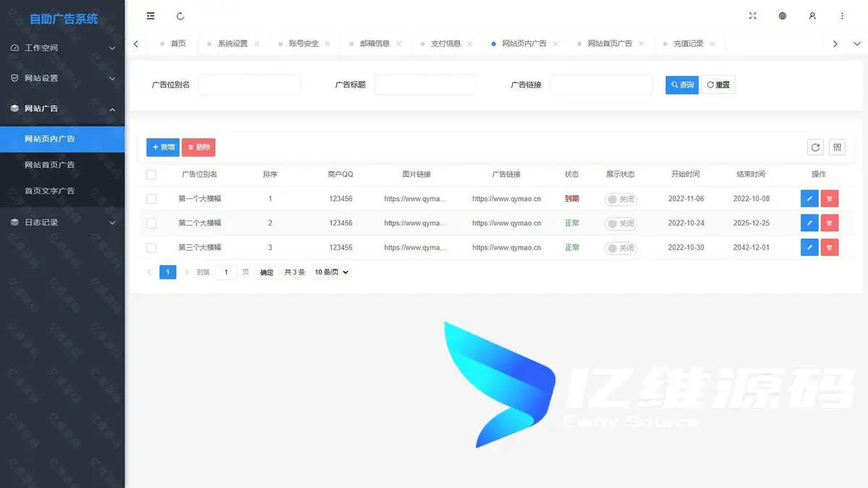The image size is (868, 488).
Task: Open the 10条/页 page size dropdown
Action: (x=331, y=273)
